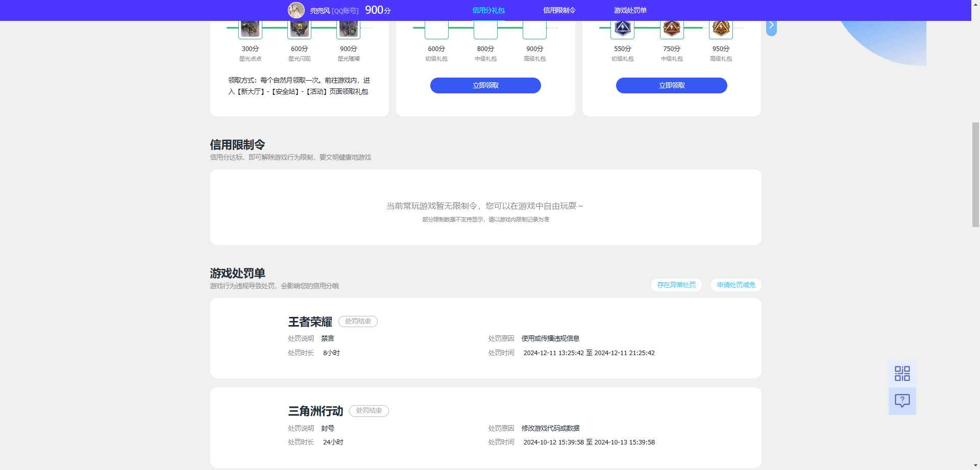This screenshot has width=980, height=470.
Task: Switch to the 信用分礼包 tab
Action: (x=488, y=10)
